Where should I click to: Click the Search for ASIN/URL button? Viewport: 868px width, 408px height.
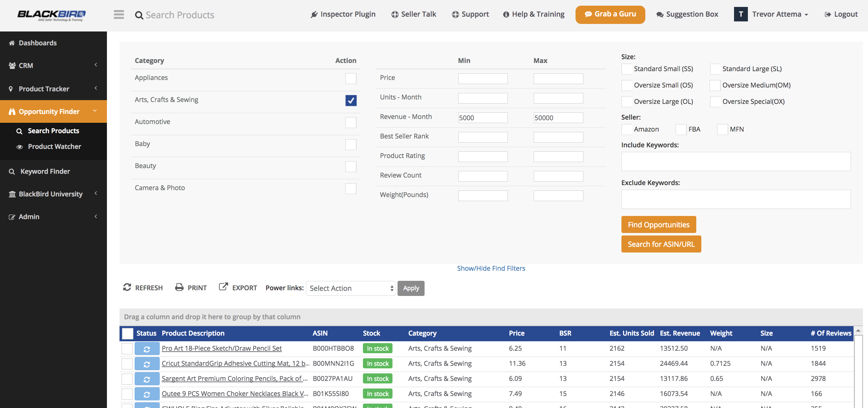(x=661, y=244)
